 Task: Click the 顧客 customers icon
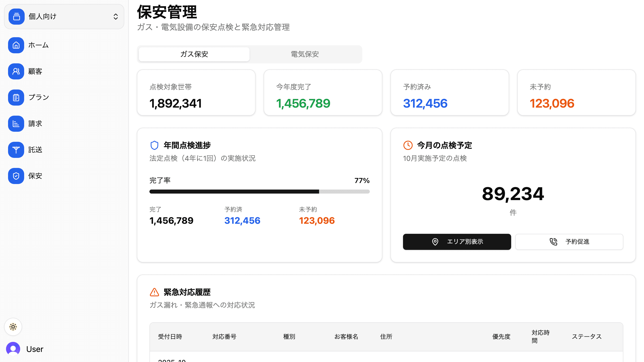[x=16, y=71]
